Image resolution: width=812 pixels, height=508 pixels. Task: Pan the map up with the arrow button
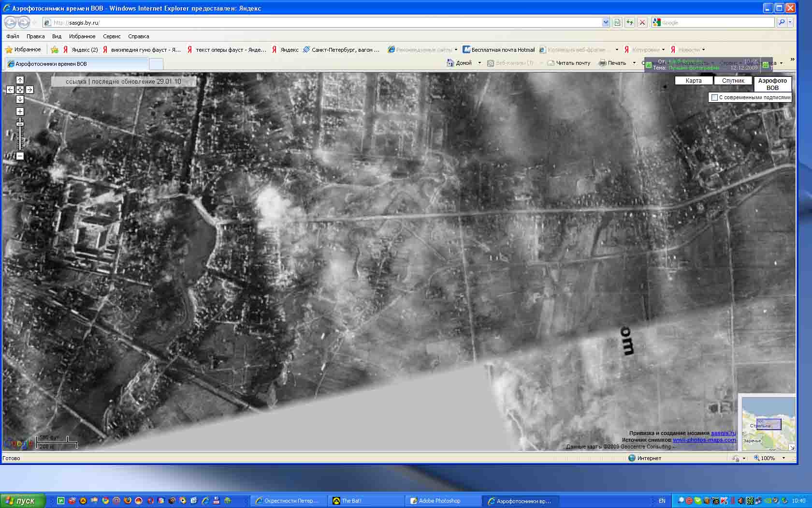[x=20, y=80]
